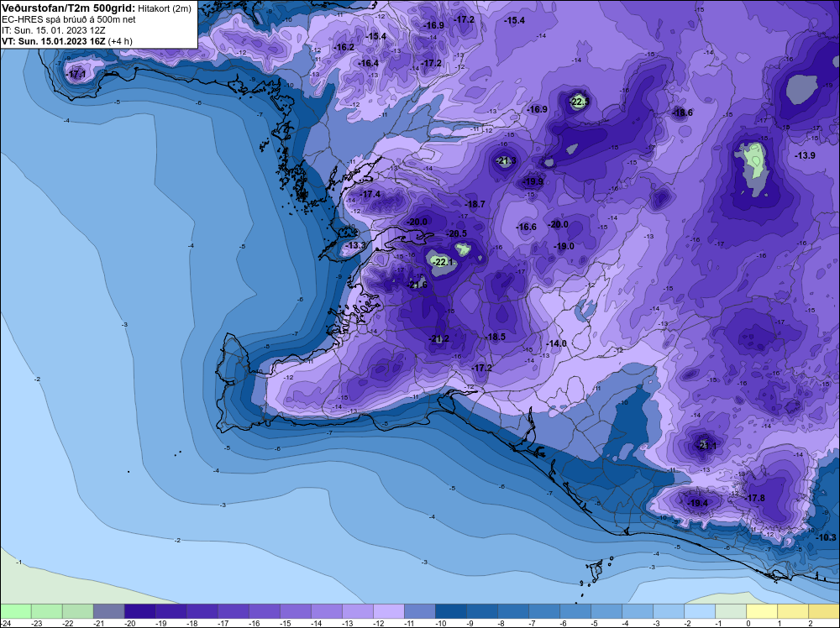Click the -24 label in the color legend
The image size is (840, 628).
point(5,623)
